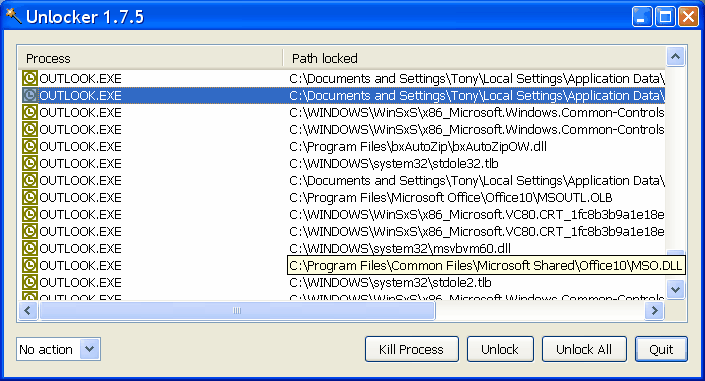Click the Unlocker wand icon in title bar
This screenshot has width=705, height=381.
(13, 16)
